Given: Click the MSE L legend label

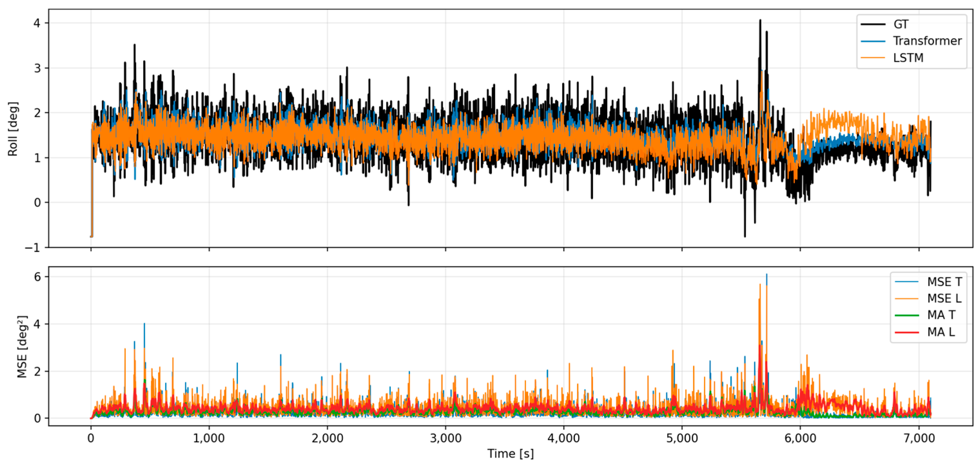Looking at the screenshot, I should (944, 299).
